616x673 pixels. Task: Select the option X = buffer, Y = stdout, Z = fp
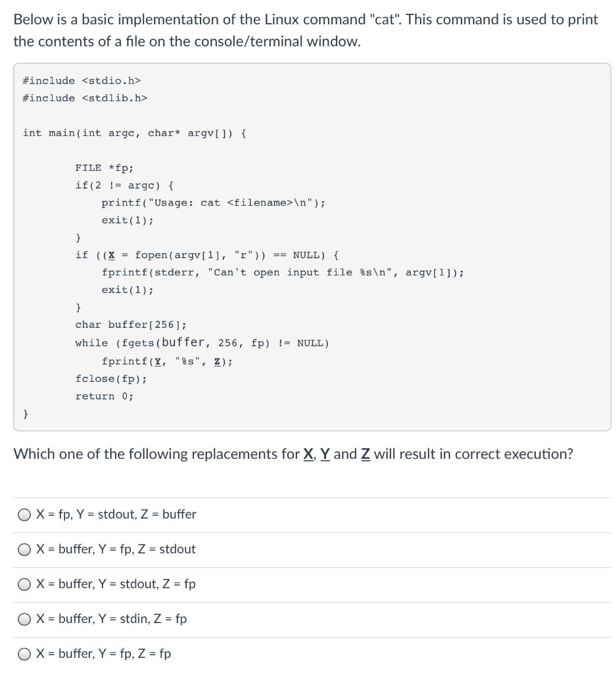117,584
